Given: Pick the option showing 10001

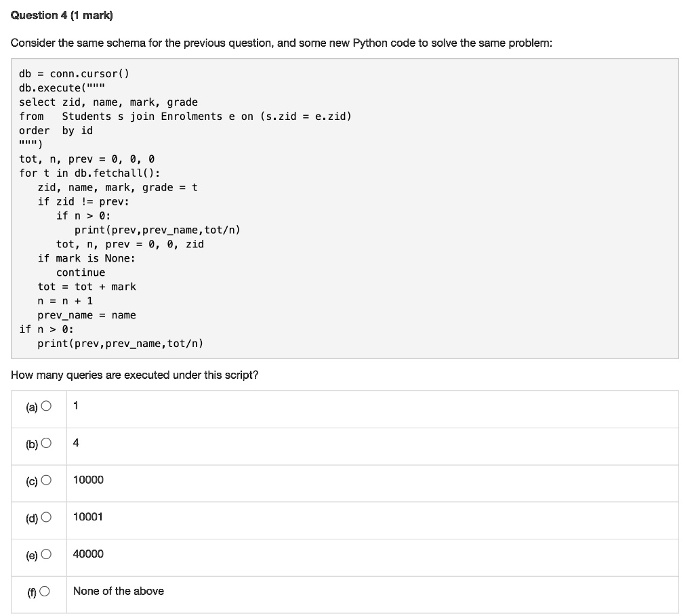Looking at the screenshot, I should click(87, 516).
